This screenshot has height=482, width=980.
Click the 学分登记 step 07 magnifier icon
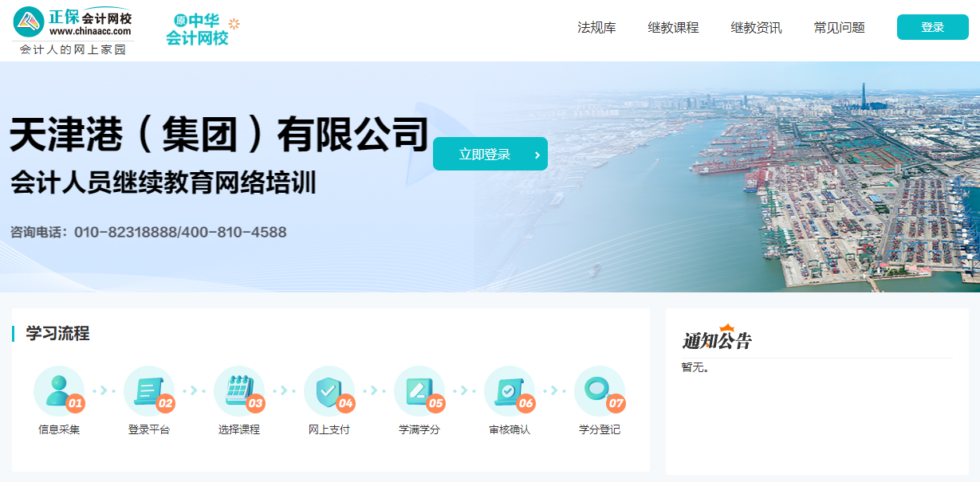coord(600,391)
